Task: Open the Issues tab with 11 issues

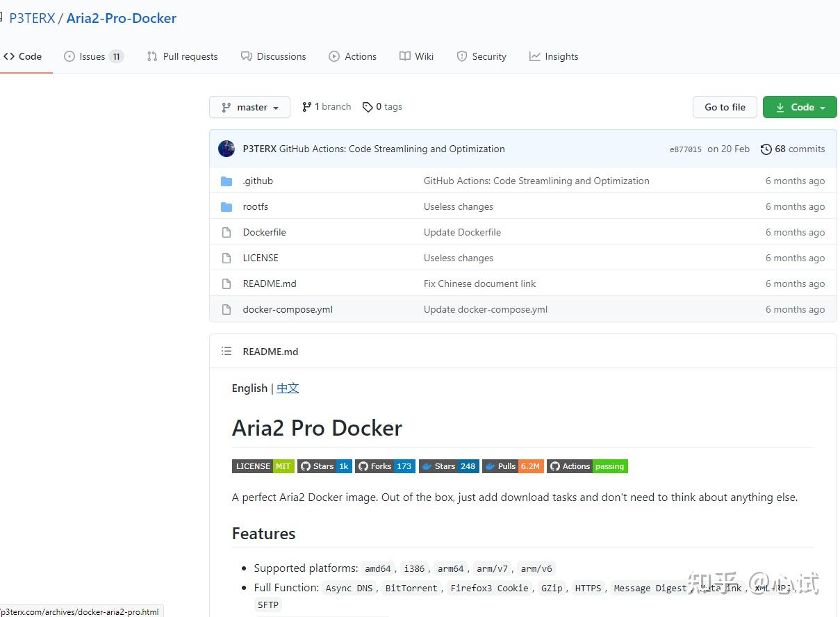Action: point(92,56)
